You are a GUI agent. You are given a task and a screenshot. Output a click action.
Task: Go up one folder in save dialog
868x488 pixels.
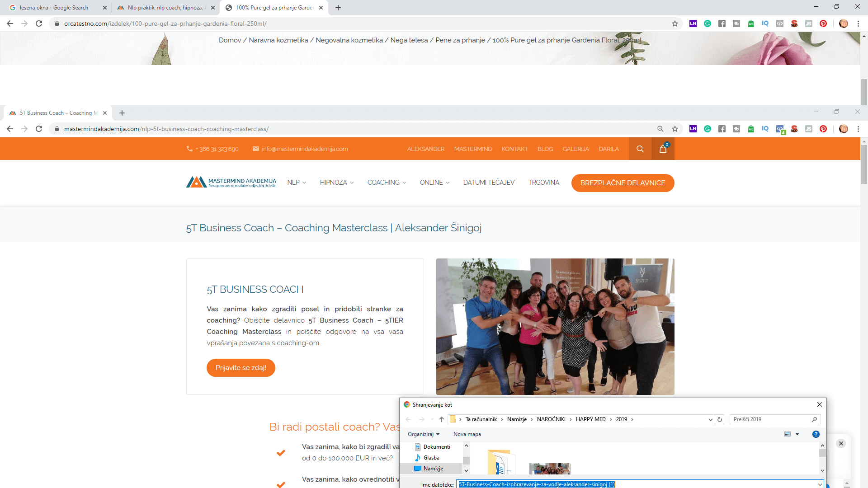click(442, 419)
